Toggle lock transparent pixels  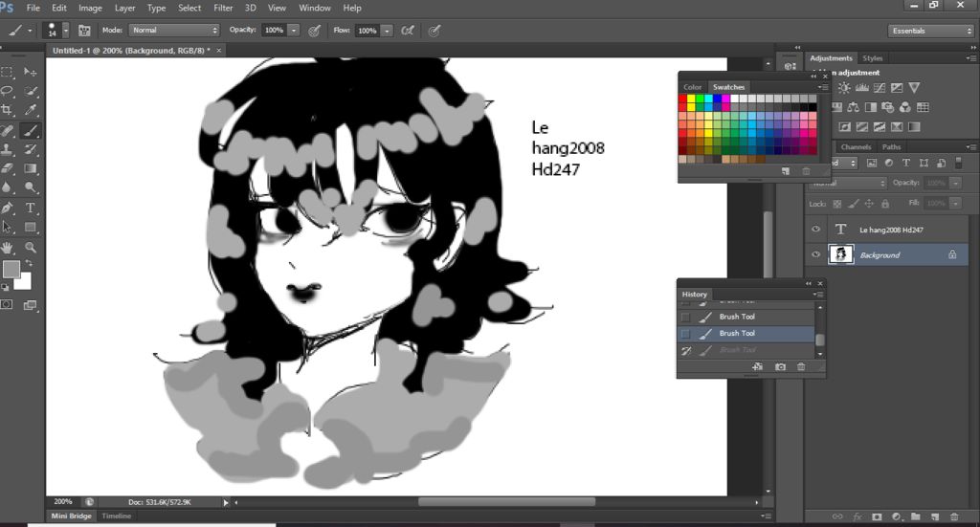click(836, 204)
